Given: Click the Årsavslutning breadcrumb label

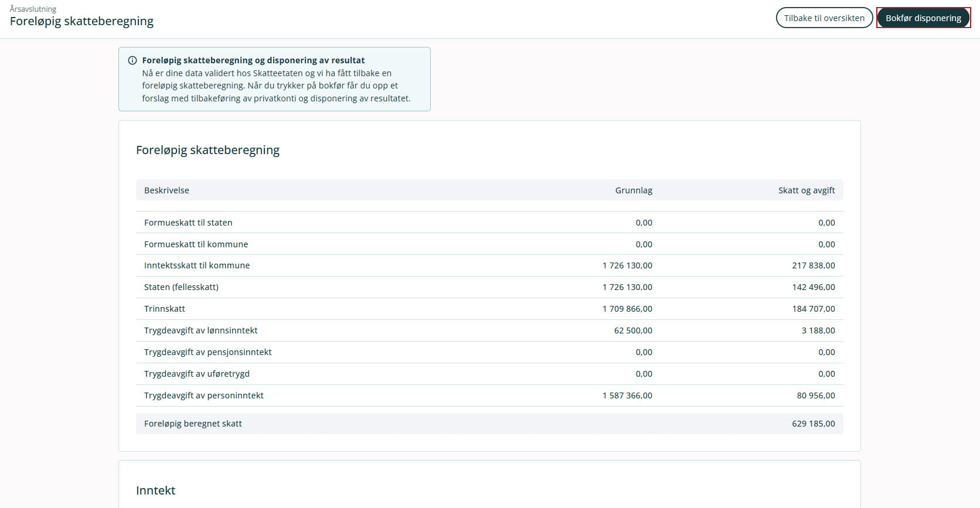Looking at the screenshot, I should click(x=33, y=9).
